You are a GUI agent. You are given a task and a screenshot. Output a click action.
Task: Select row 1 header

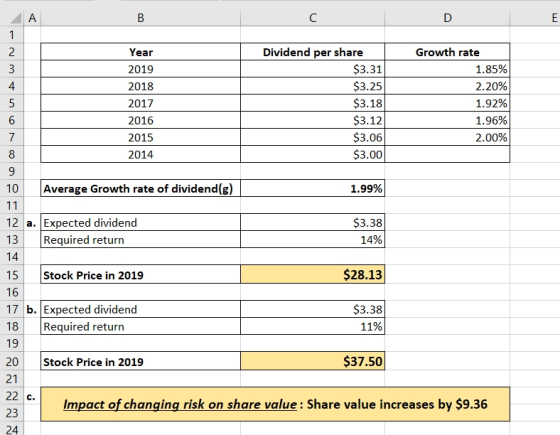[x=12, y=35]
